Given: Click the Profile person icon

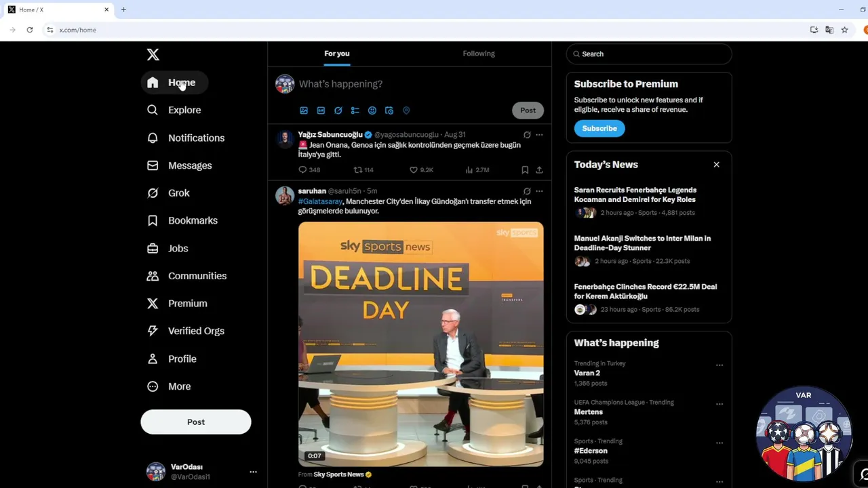Looking at the screenshot, I should click(x=153, y=359).
